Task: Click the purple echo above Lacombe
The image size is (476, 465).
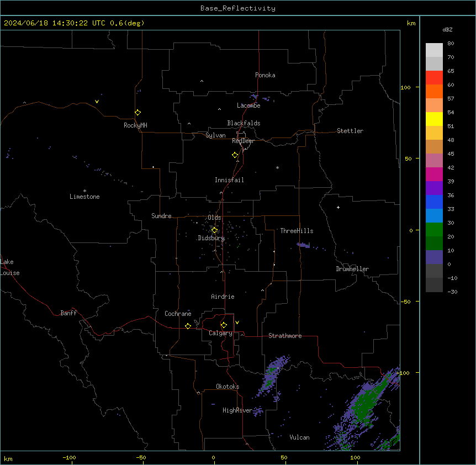Action: (254, 97)
